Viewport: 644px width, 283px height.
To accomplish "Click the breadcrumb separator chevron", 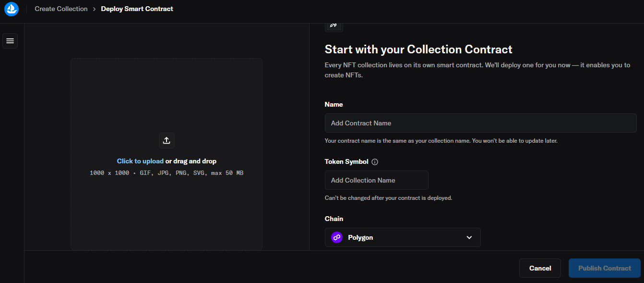I will (x=95, y=9).
